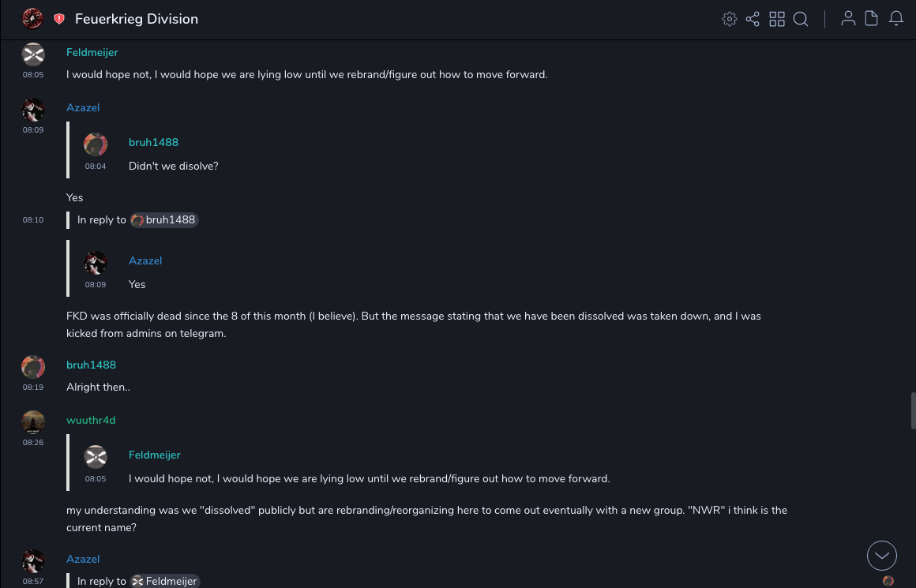Click the Feuerkrieg Division room avatar
The width and height of the screenshot is (916, 588).
32,19
